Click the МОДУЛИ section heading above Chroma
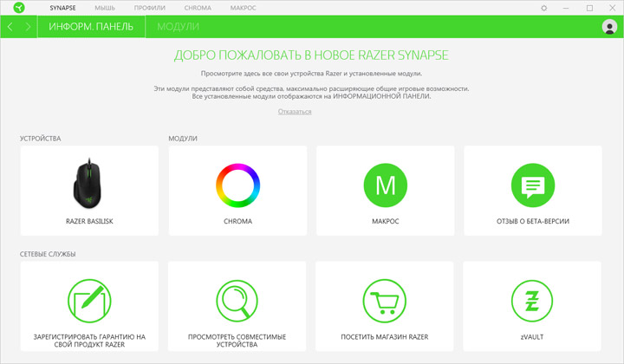624x364 pixels. point(183,139)
